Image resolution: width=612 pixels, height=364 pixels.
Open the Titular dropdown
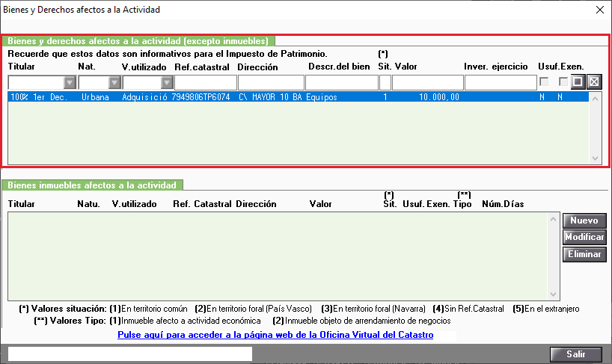click(x=70, y=83)
